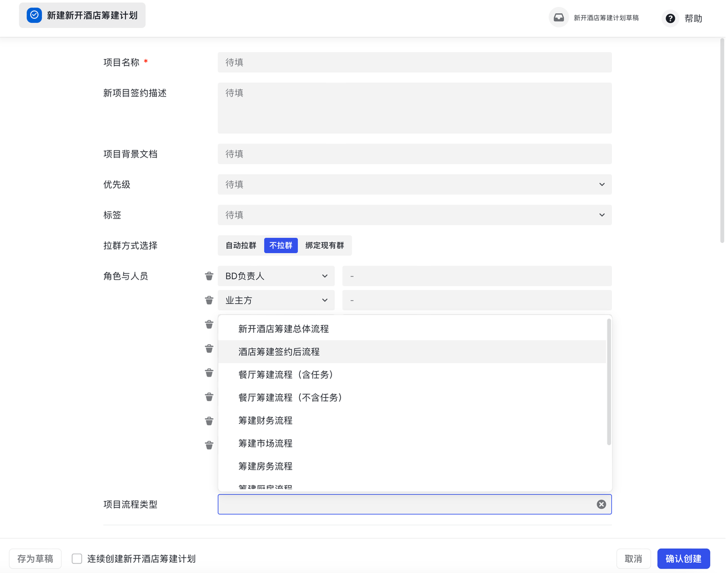Click the dropdown list scrollbar
This screenshot has height=573, width=728.
[609, 382]
